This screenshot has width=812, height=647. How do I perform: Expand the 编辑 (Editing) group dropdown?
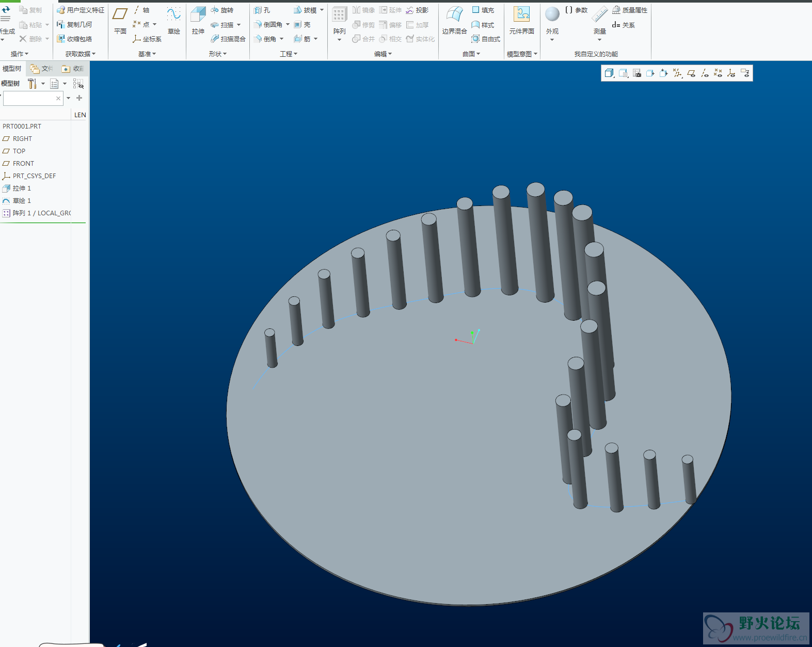(383, 54)
